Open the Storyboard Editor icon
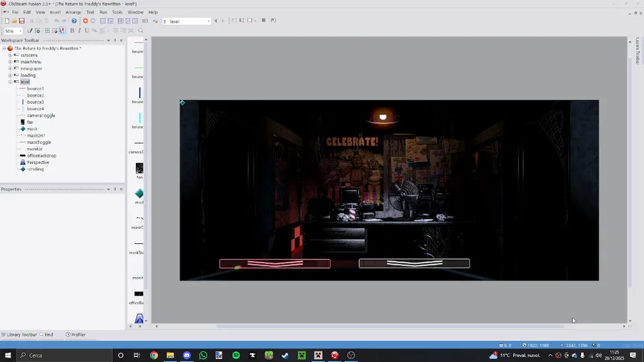The image size is (644, 362). point(102,21)
